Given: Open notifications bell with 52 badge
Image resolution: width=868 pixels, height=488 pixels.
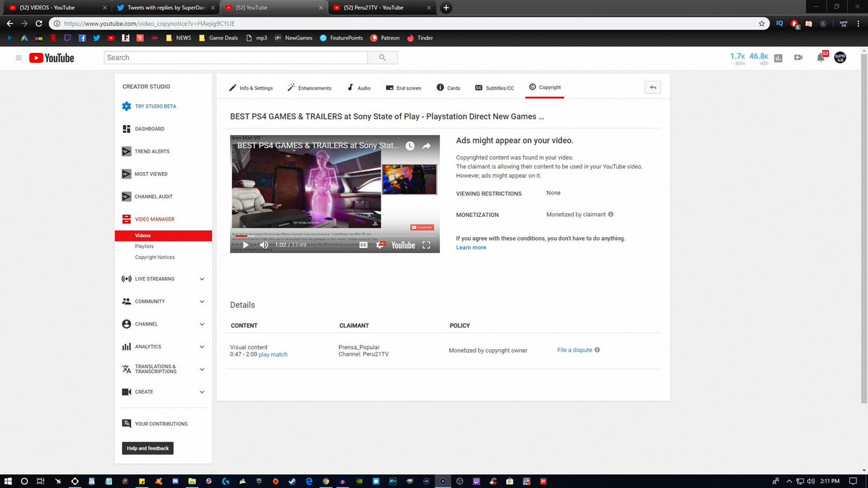Looking at the screenshot, I should pos(821,57).
